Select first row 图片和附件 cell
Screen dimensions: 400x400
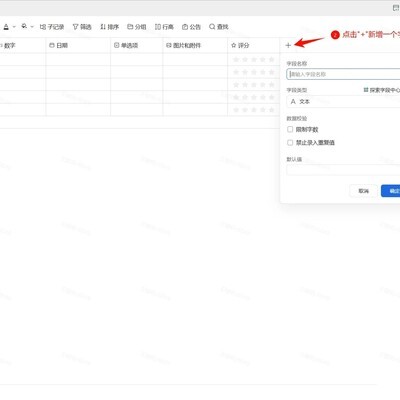tap(195, 59)
